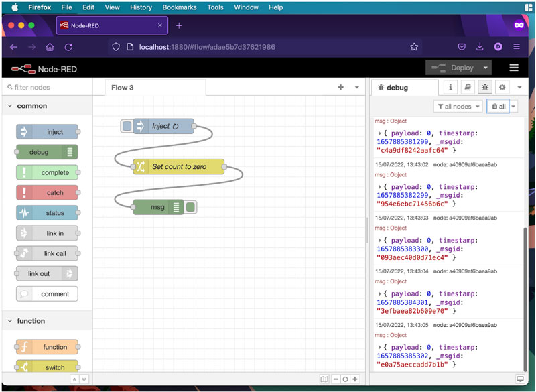Open the Node-RED hamburger main menu
536x392 pixels.
click(514, 68)
